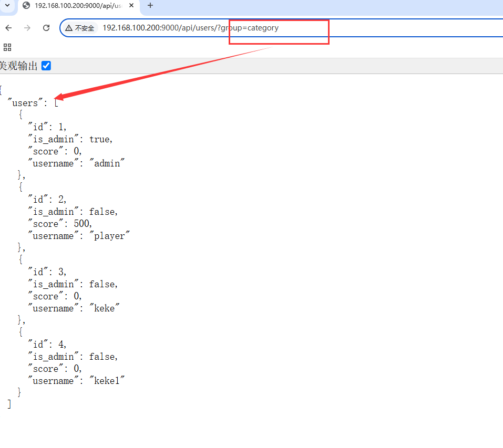Click the "id": 1 line
Viewport: 503px width, 448px height.
coord(47,127)
